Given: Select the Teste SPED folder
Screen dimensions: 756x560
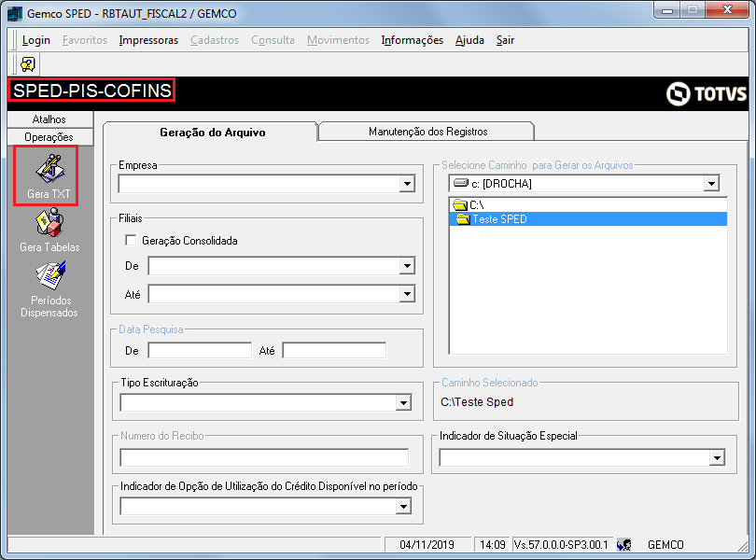Looking at the screenshot, I should (588, 219).
